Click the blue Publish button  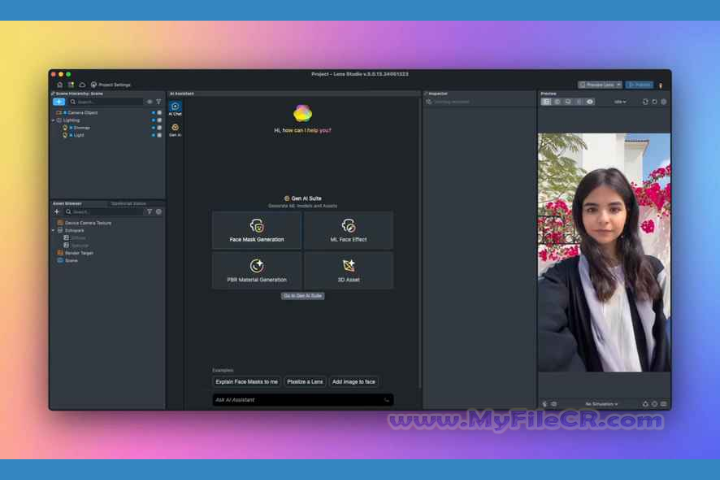coord(639,85)
